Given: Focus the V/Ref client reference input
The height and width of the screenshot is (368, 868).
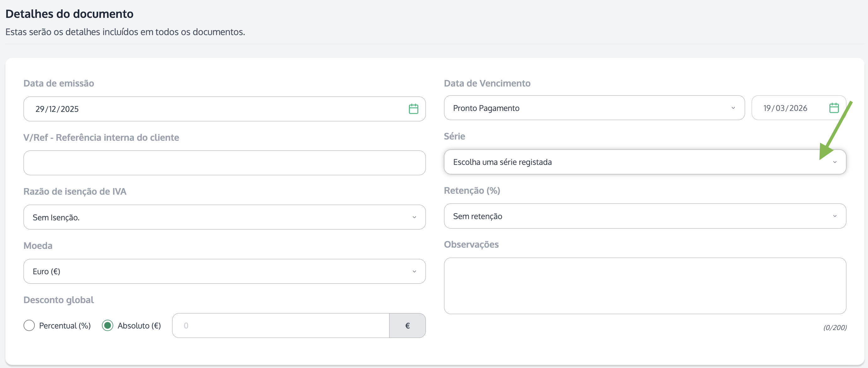Looking at the screenshot, I should tap(224, 163).
